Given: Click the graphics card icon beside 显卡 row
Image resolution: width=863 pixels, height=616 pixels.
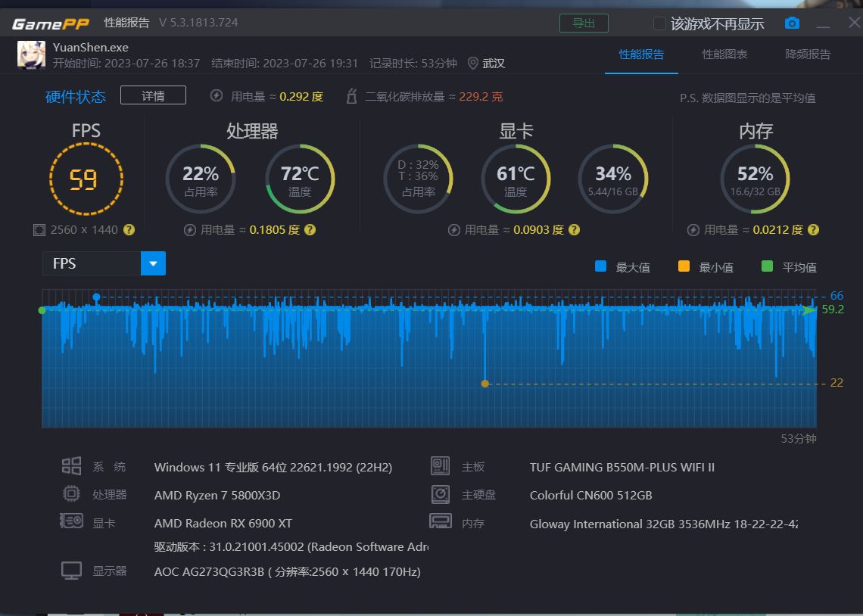Looking at the screenshot, I should pos(72,521).
